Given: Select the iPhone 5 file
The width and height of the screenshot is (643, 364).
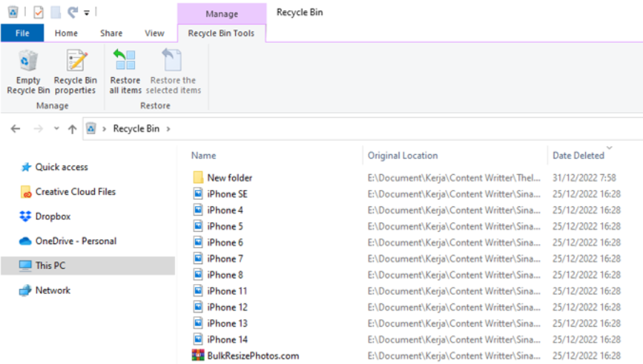Looking at the screenshot, I should (225, 226).
